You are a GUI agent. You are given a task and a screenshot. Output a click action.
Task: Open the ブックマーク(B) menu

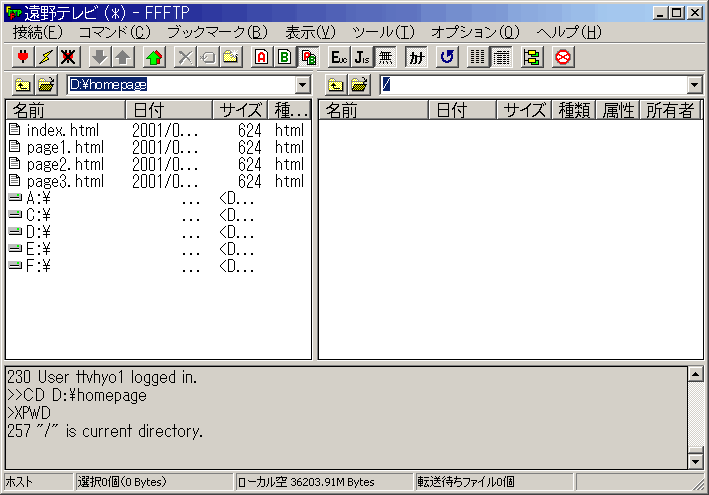tap(216, 32)
